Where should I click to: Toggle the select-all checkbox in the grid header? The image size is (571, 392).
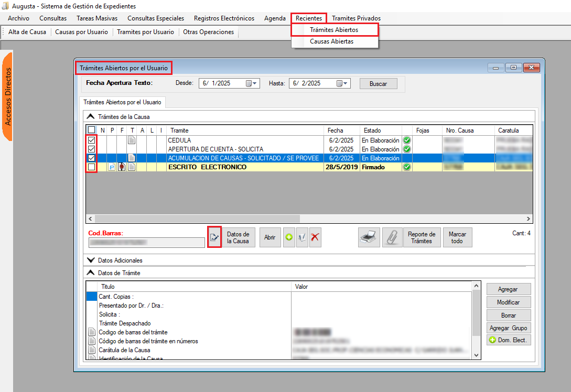coord(92,130)
